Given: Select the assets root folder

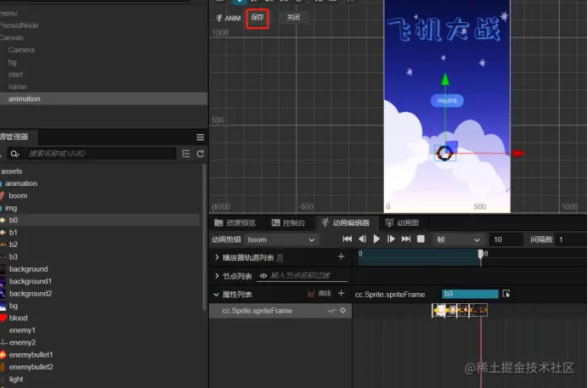Looking at the screenshot, I should click(x=12, y=172).
